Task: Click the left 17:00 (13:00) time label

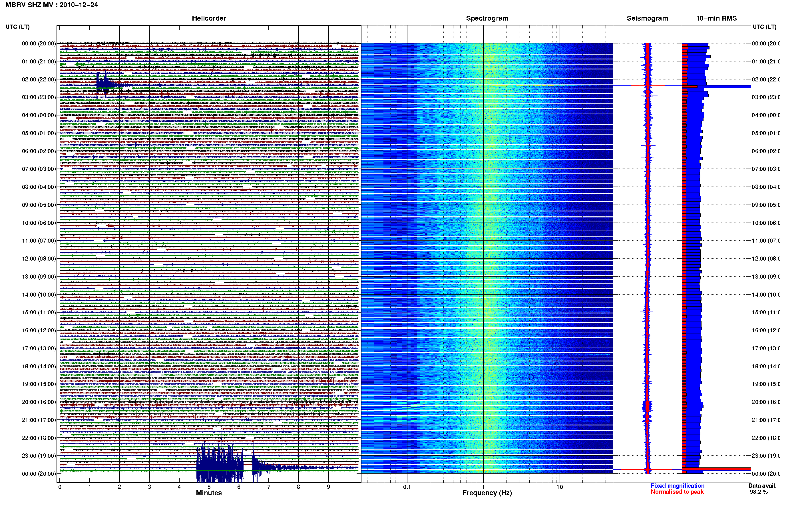Action: (39, 348)
